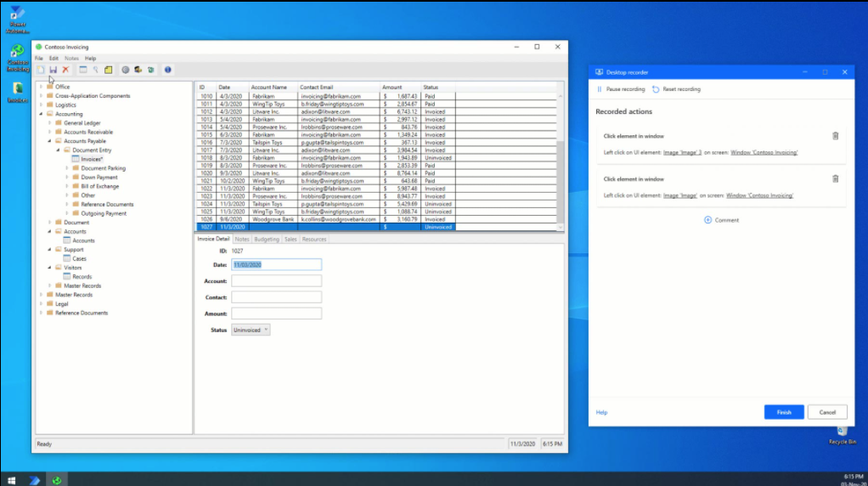This screenshot has width=868, height=486.
Task: Click the blue info icon in toolbar
Action: 167,70
